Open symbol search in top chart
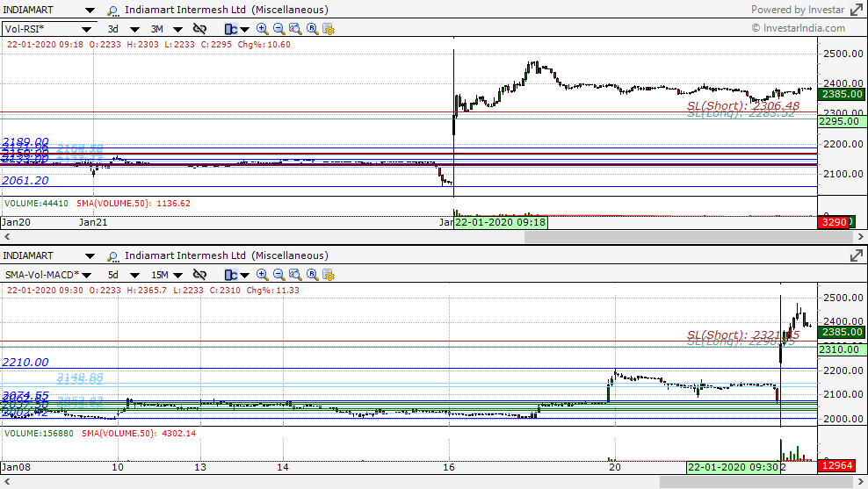This screenshot has height=489, width=868. click(x=113, y=11)
